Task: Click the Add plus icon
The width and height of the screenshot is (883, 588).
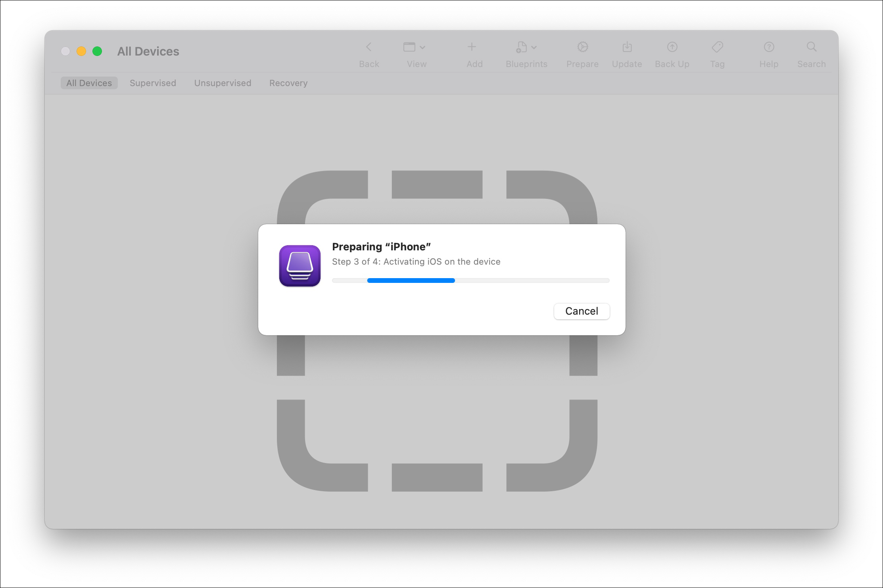Action: pyautogui.click(x=472, y=47)
